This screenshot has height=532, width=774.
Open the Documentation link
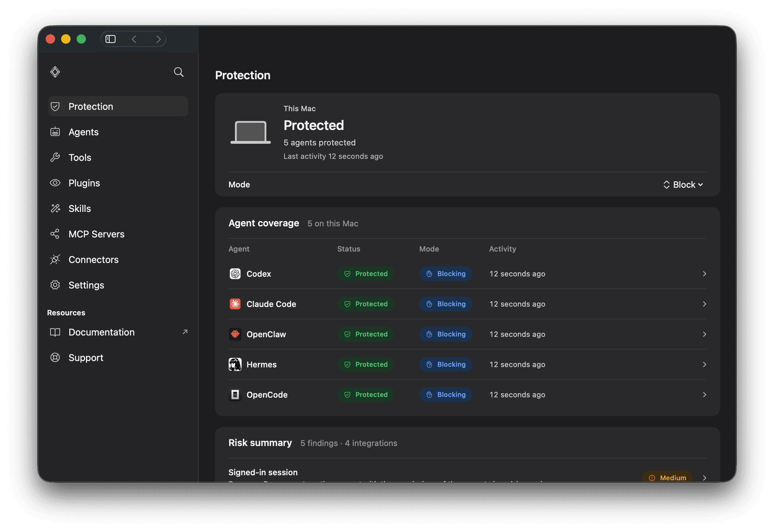(118, 332)
